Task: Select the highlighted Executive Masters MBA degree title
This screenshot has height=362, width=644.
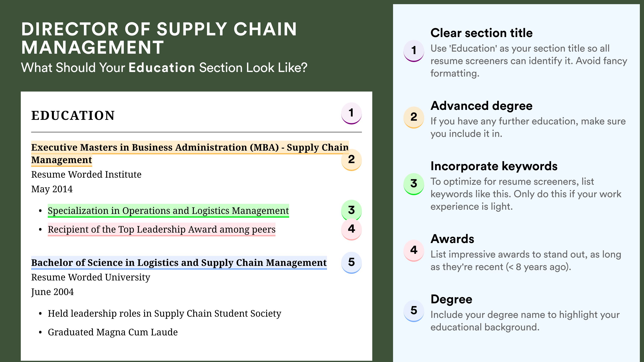Action: coord(190,154)
